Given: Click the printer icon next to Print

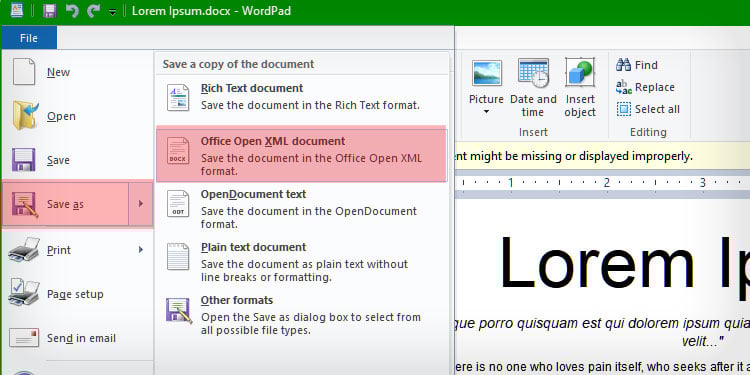Looking at the screenshot, I should (24, 249).
